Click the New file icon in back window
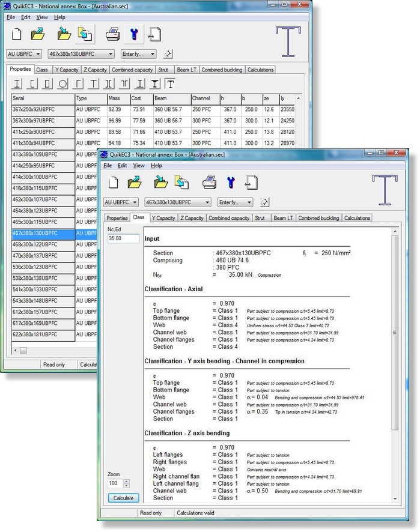420x532 pixels. click(x=17, y=34)
